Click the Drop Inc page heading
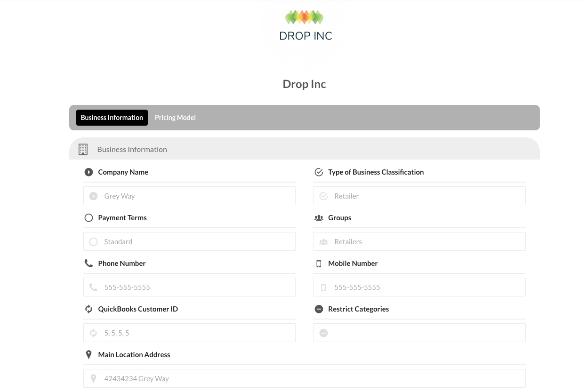The height and width of the screenshot is (392, 587). (305, 84)
